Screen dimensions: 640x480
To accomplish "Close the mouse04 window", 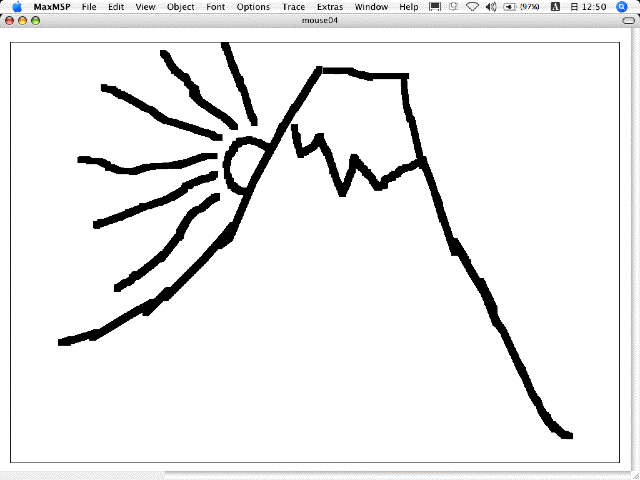I will 9,20.
